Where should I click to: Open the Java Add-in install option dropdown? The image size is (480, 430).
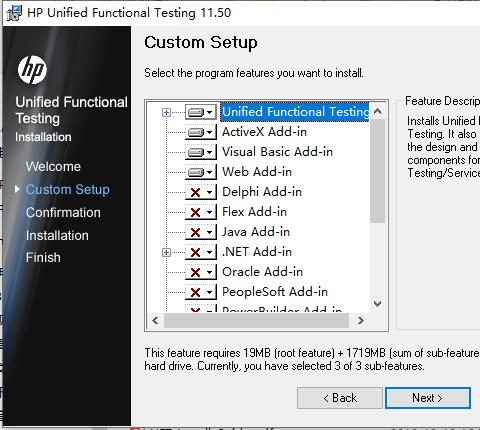201,232
